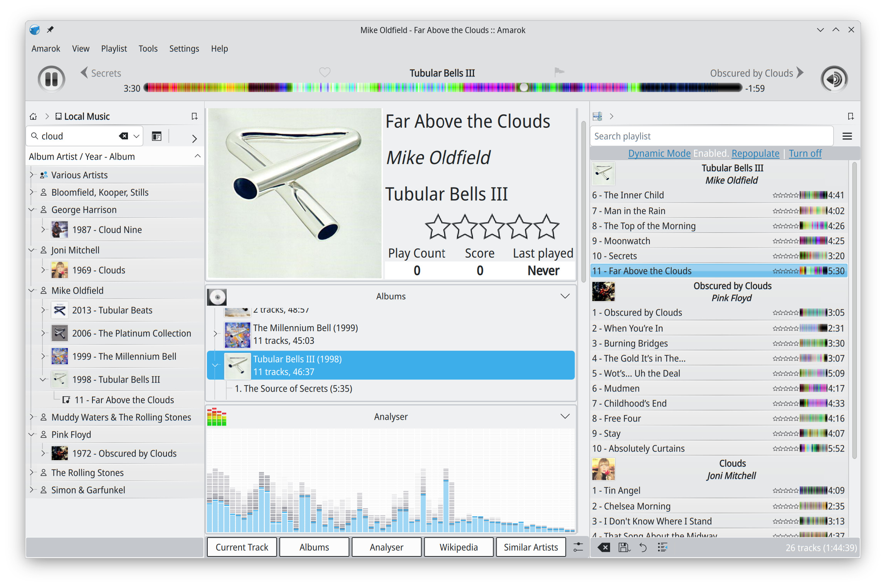
Task: Click the moodbar progress slider knob
Action: click(524, 88)
